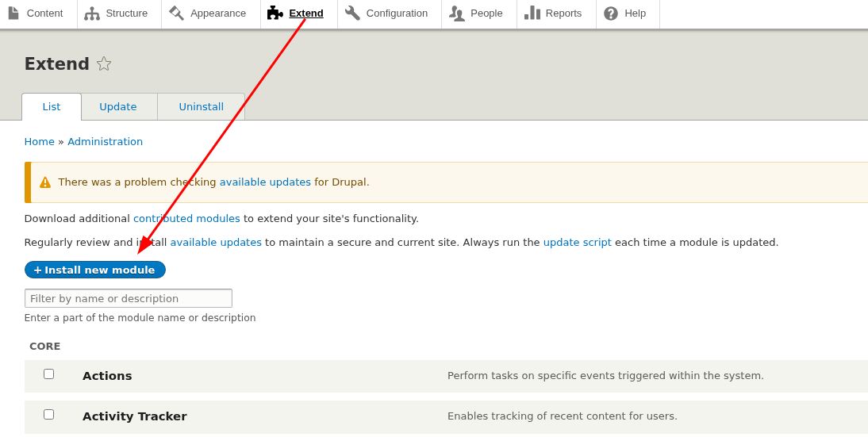The image size is (868, 437).
Task: Open the update script link
Action: coord(578,242)
